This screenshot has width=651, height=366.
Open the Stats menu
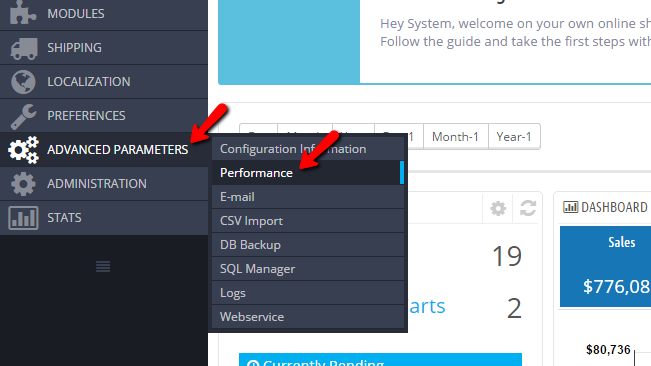(x=104, y=218)
